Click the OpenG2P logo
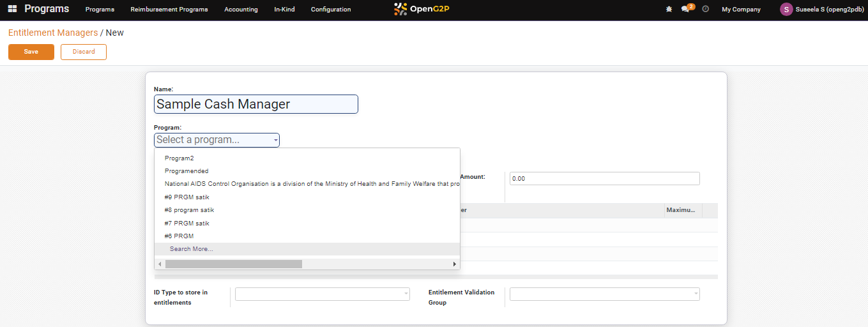 pos(422,9)
